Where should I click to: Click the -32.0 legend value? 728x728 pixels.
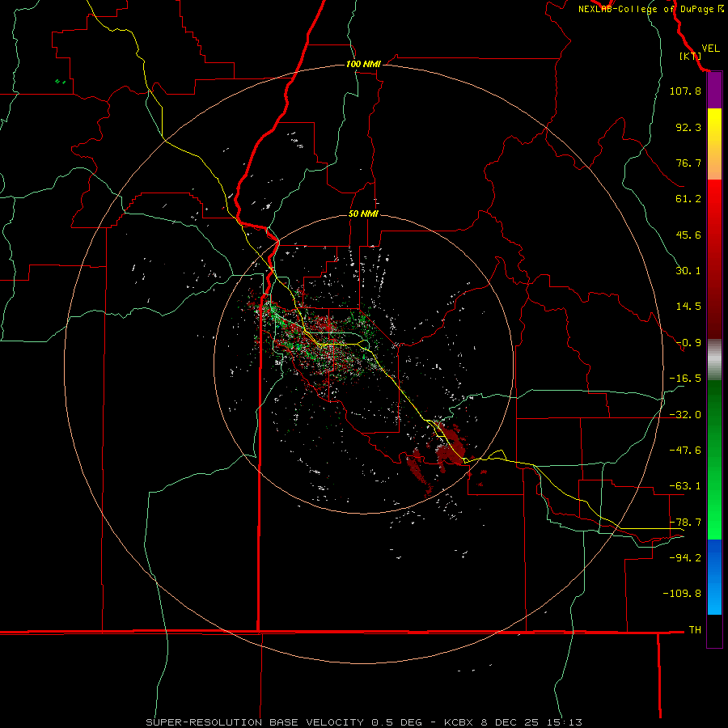click(685, 415)
